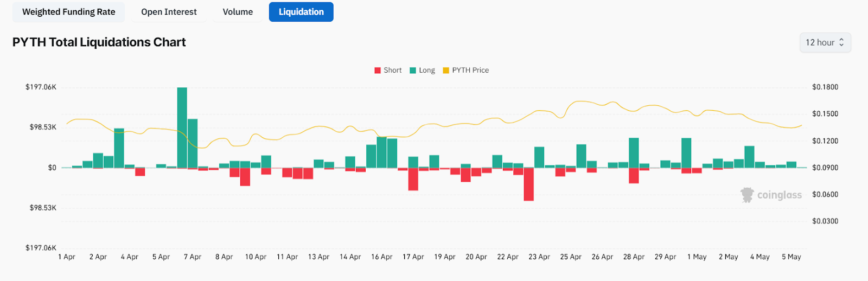868x281 pixels.
Task: Hide the Short series via legend label
Action: click(392, 71)
